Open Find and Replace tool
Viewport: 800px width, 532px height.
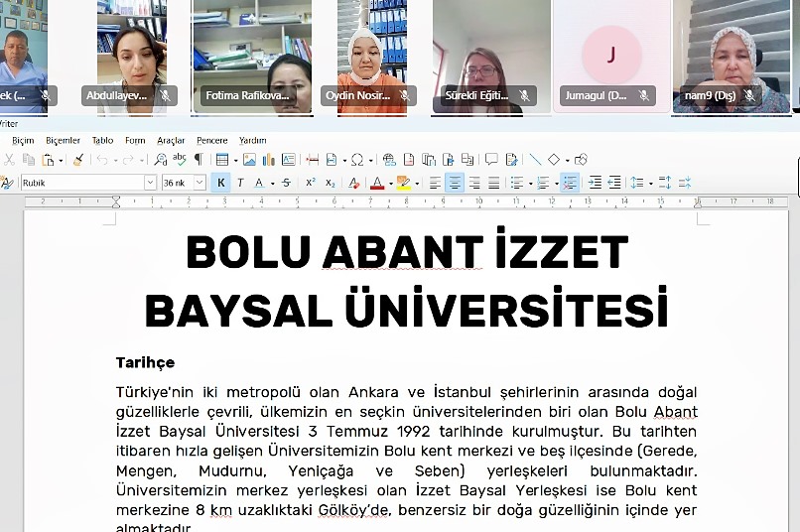click(x=160, y=160)
